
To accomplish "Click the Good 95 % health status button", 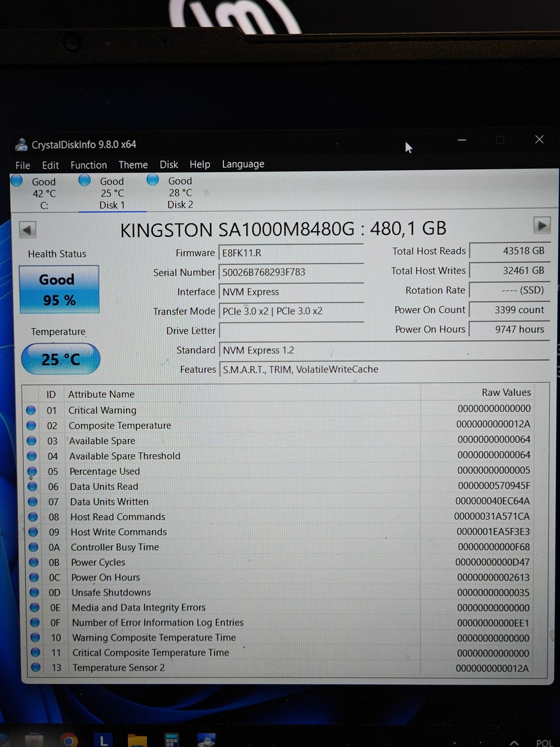I will point(59,289).
